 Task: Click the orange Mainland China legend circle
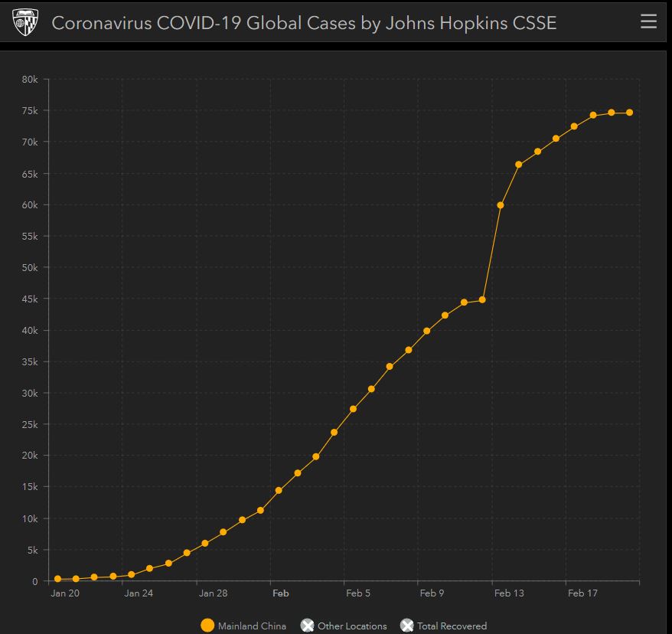(207, 626)
